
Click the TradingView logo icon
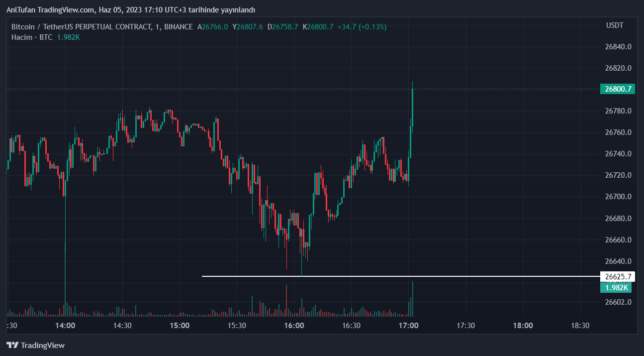tap(13, 345)
